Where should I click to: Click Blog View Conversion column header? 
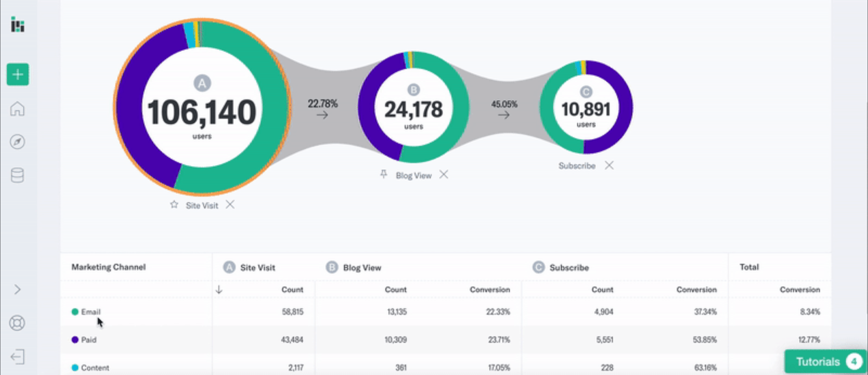point(490,290)
